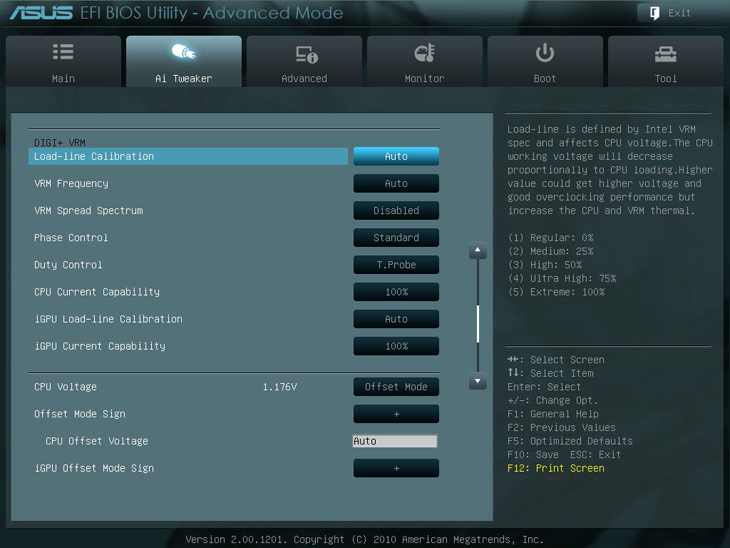This screenshot has height=548, width=730.
Task: Switch to the Boot tab label
Action: [x=545, y=78]
